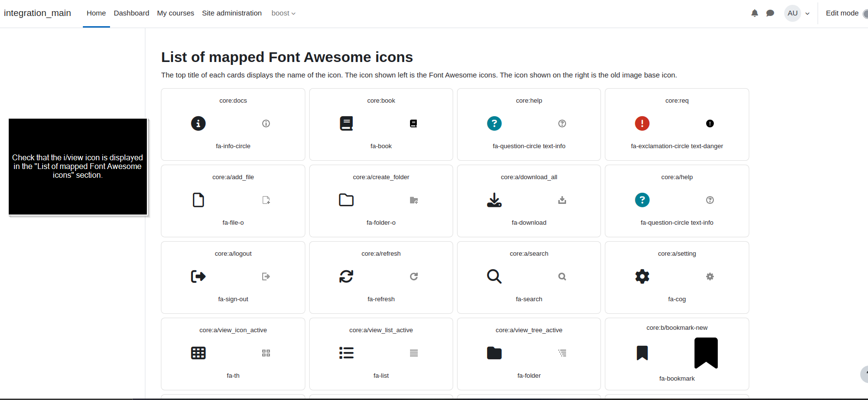Click the core:a/download_all title
Screen dimensions: 868x400
[x=529, y=177]
